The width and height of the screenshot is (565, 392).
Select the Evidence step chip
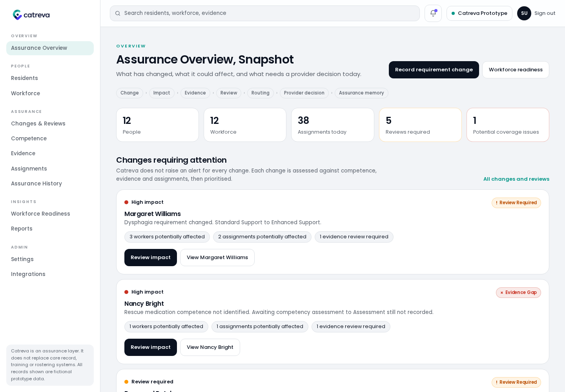(x=195, y=93)
